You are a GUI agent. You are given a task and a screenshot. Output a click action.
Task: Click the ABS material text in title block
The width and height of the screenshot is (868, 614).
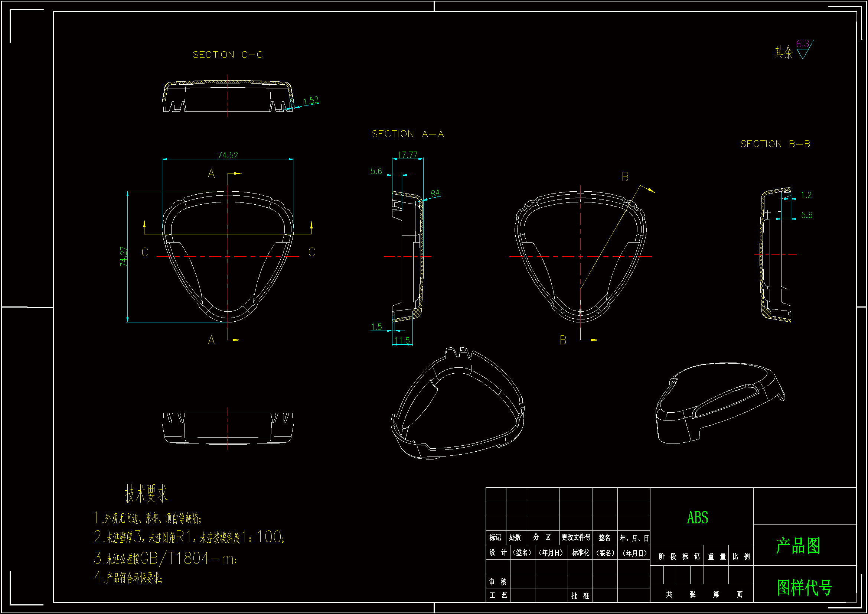[x=698, y=518]
